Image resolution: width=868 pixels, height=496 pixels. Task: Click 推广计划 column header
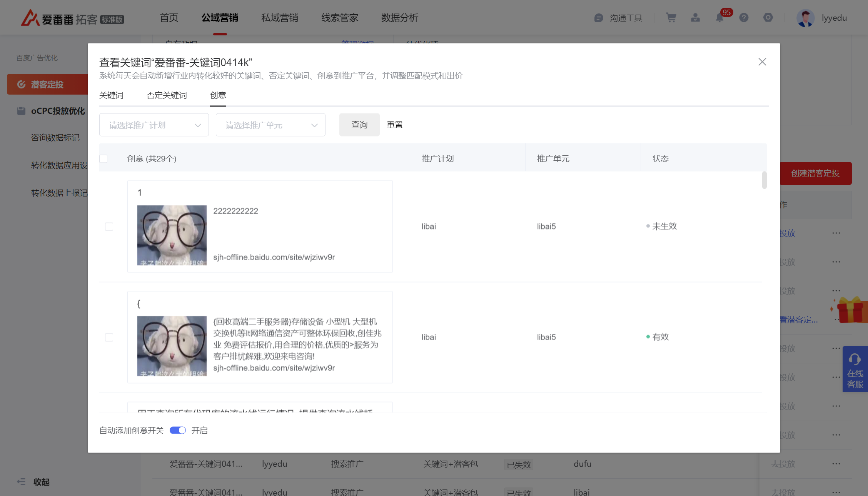pyautogui.click(x=438, y=158)
